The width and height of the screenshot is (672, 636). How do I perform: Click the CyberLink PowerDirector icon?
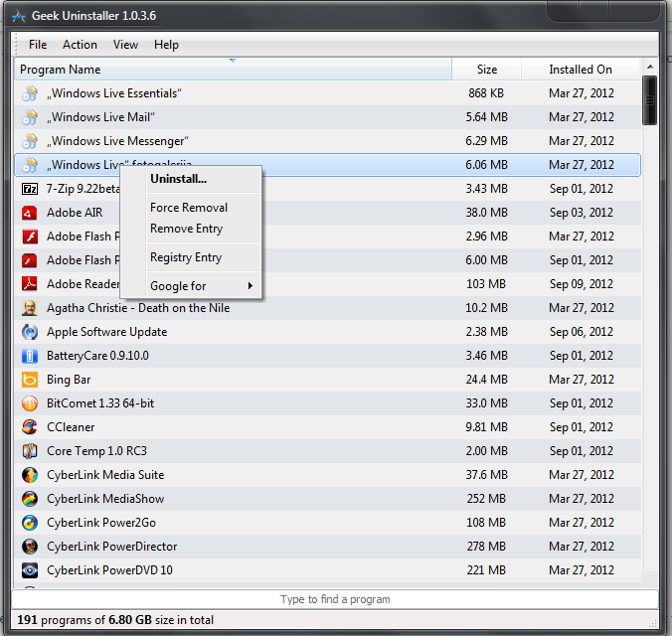pyautogui.click(x=30, y=547)
